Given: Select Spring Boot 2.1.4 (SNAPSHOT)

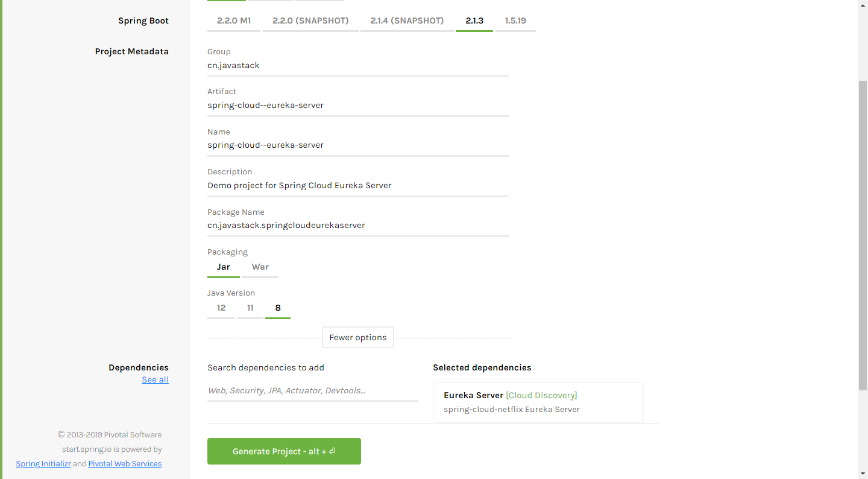Looking at the screenshot, I should point(407,21).
